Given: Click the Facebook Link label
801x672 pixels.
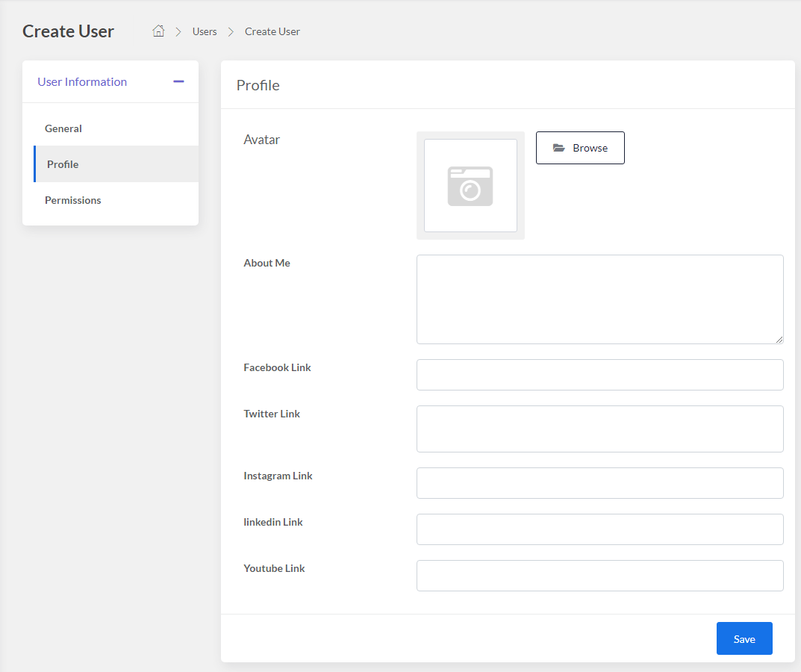Looking at the screenshot, I should (277, 367).
